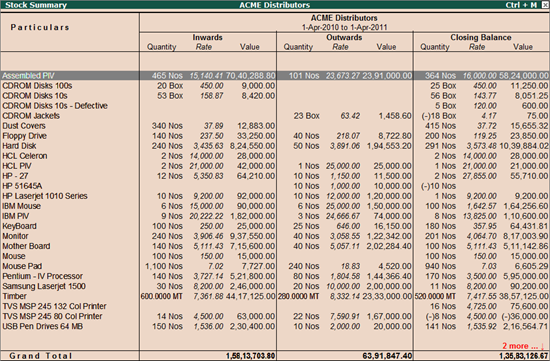The height and width of the screenshot is (361, 550).
Task: Click the Inwards column group header
Action: pyautogui.click(x=207, y=37)
